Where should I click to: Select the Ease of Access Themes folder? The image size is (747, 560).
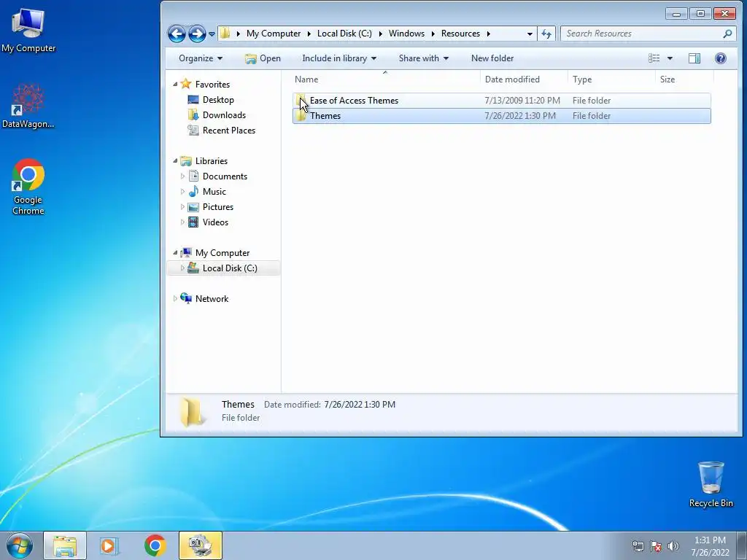pyautogui.click(x=502, y=101)
